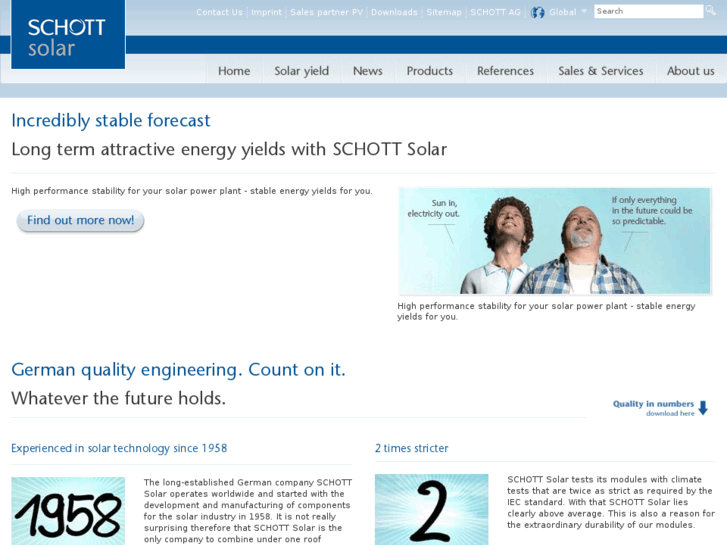Click the Quality in numbers link
Screen dimensions: 727x545
coord(653,404)
